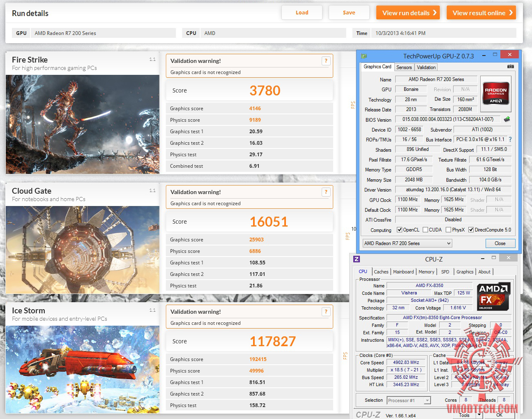The height and width of the screenshot is (419, 532).
Task: Click the Ice Storm score 117827
Action: [273, 341]
